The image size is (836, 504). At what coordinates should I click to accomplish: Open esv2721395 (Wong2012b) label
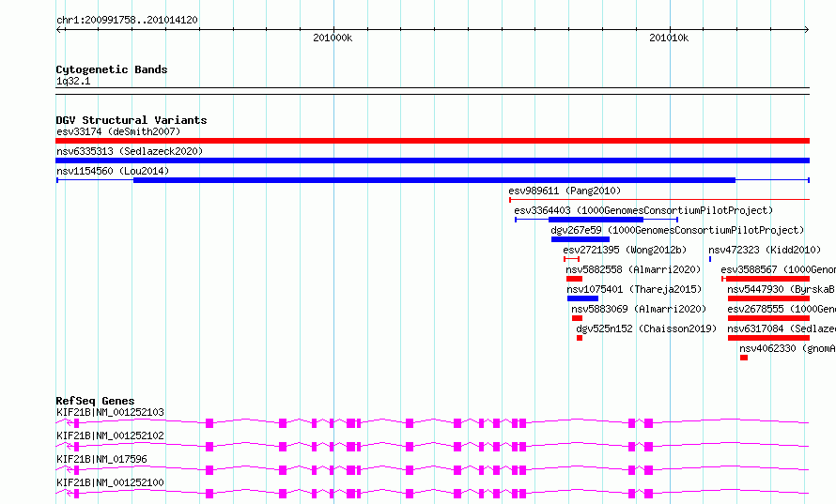click(x=625, y=250)
